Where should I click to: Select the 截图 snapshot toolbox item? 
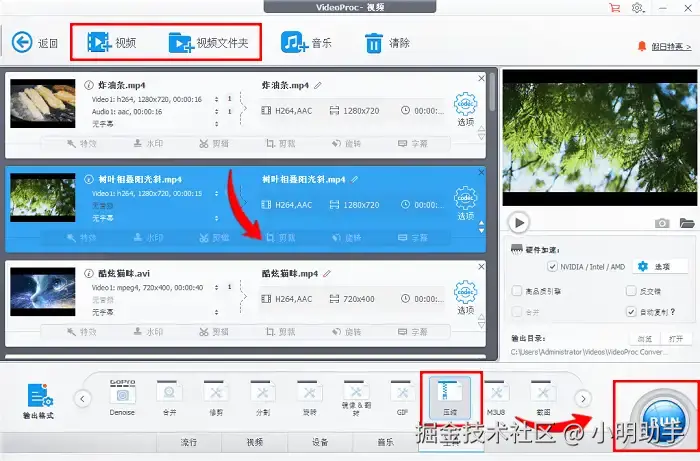543,398
